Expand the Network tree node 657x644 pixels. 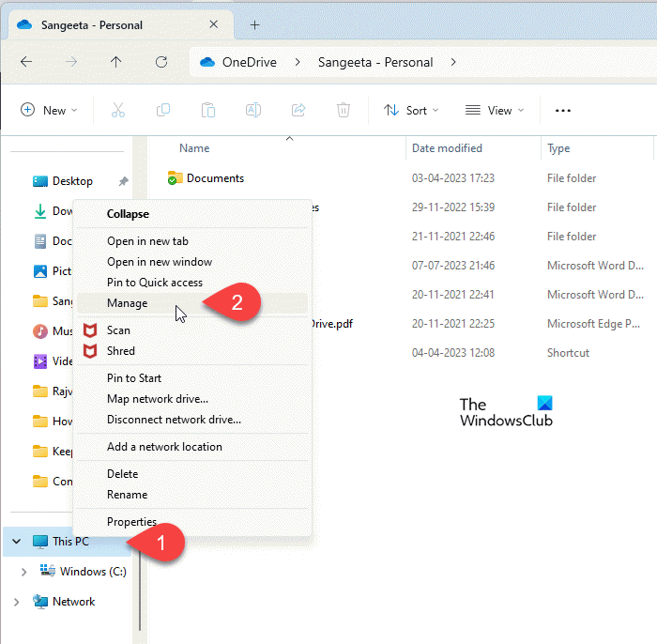16,602
